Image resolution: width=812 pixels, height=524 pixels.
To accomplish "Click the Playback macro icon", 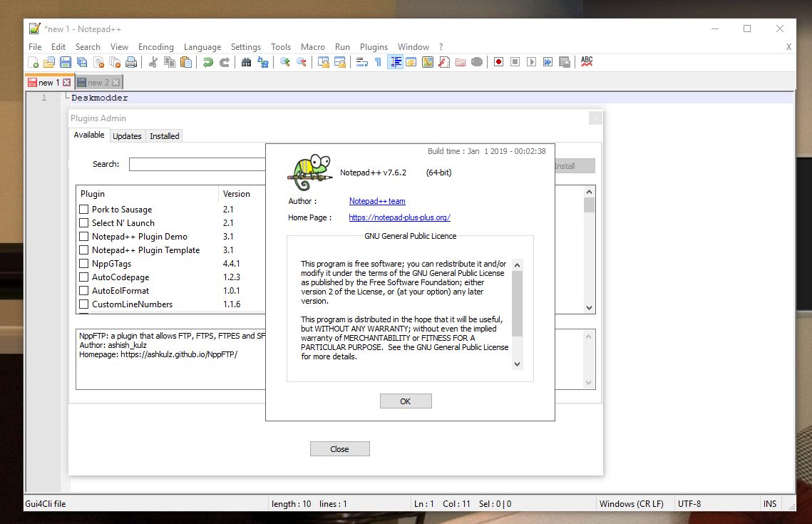I will 531,62.
